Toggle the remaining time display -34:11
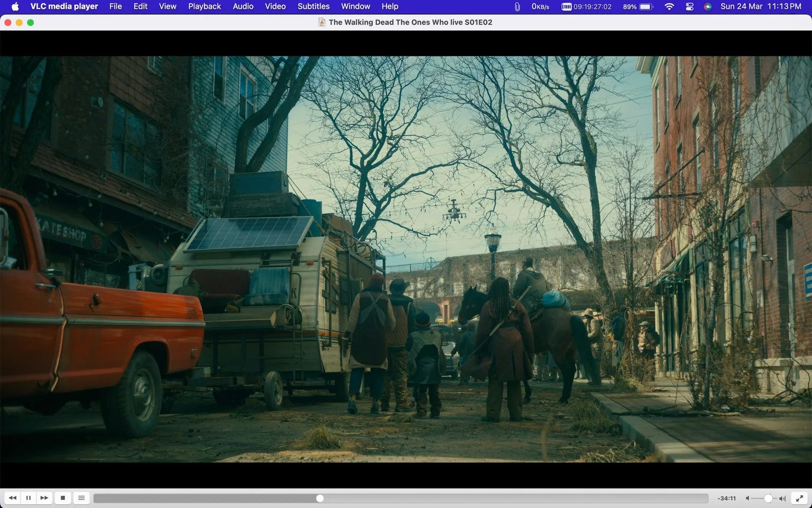 click(x=727, y=498)
